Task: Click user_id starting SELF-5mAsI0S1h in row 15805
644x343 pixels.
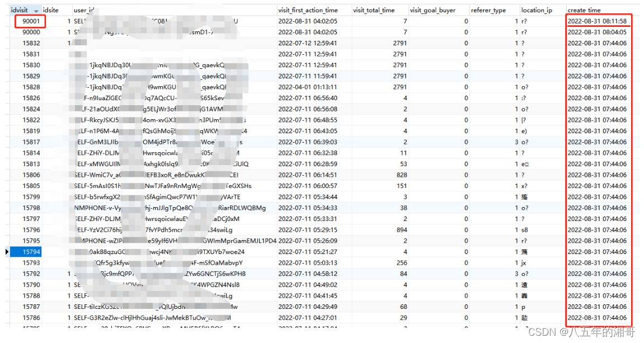Action: (x=163, y=186)
